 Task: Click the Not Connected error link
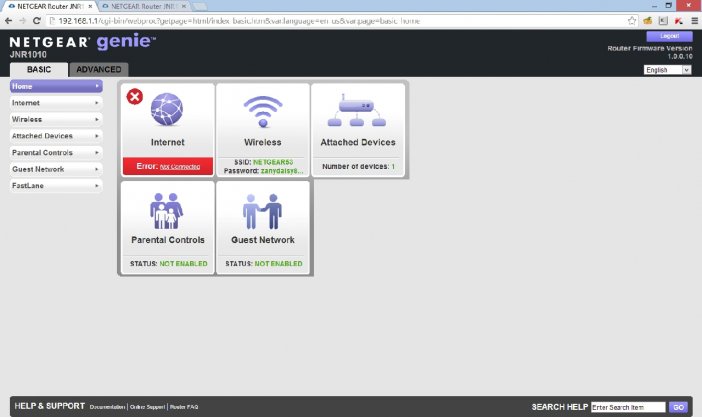pos(180,167)
